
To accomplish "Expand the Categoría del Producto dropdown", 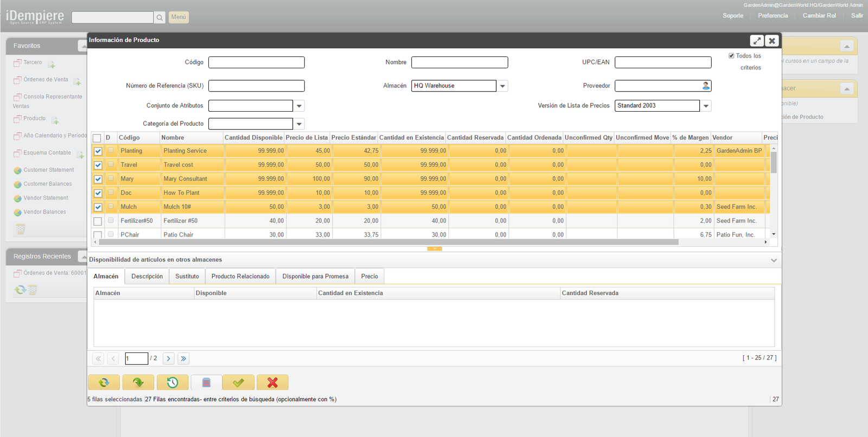I will coord(299,124).
